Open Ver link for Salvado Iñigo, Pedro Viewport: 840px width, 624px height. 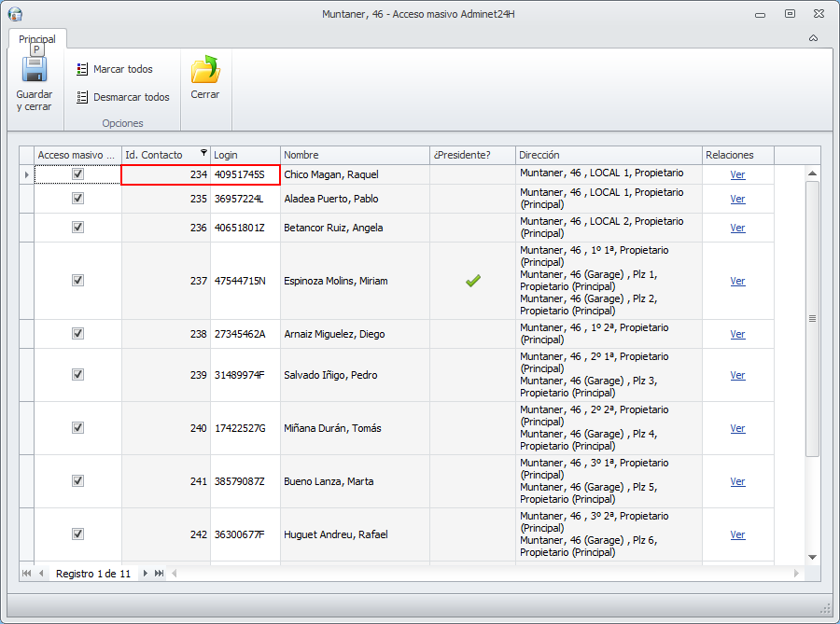(x=737, y=375)
